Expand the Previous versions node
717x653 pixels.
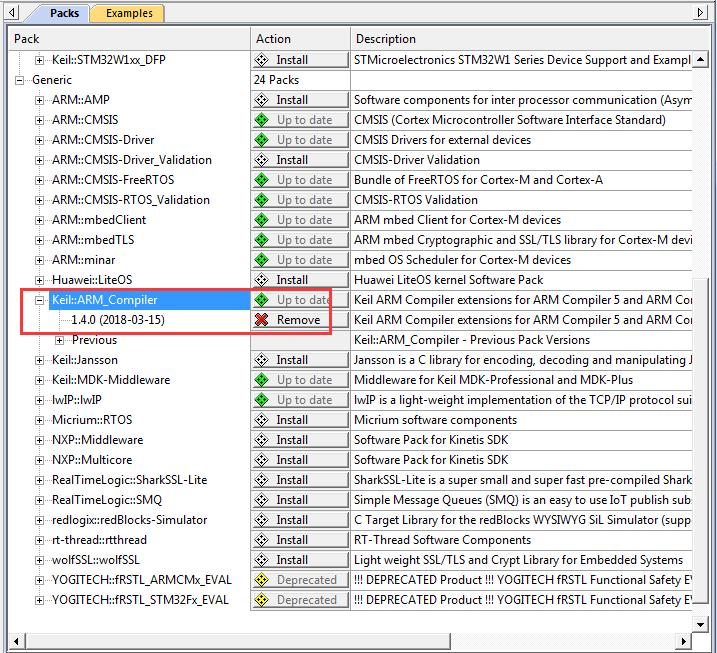click(x=59, y=341)
